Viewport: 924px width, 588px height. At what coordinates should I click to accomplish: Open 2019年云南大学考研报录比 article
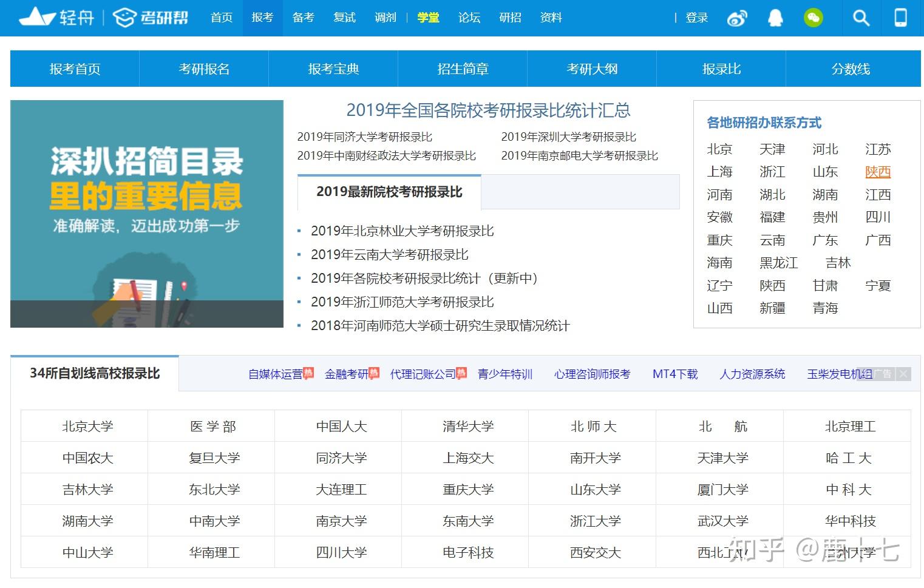(390, 255)
